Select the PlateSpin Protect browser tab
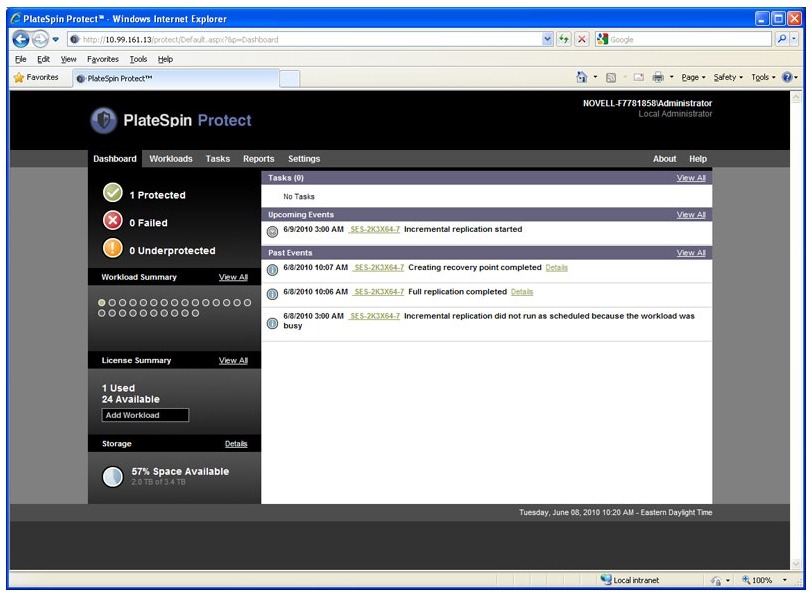Screen dimensions: 812x595 click(176, 78)
